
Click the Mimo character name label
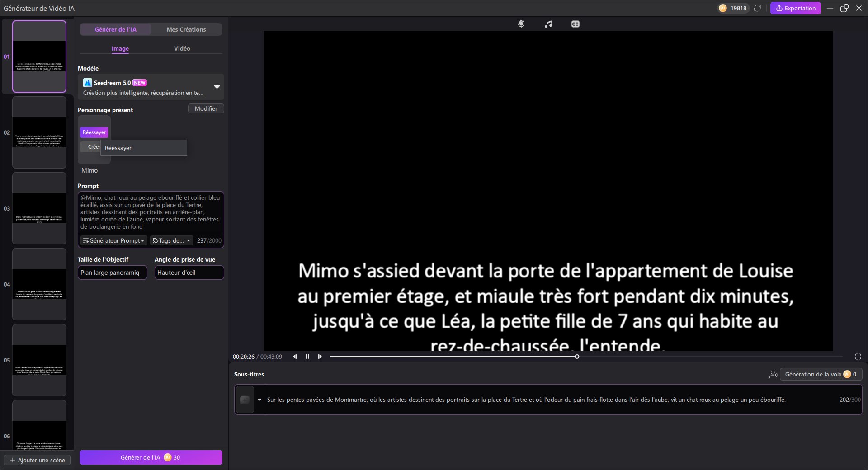pyautogui.click(x=90, y=170)
